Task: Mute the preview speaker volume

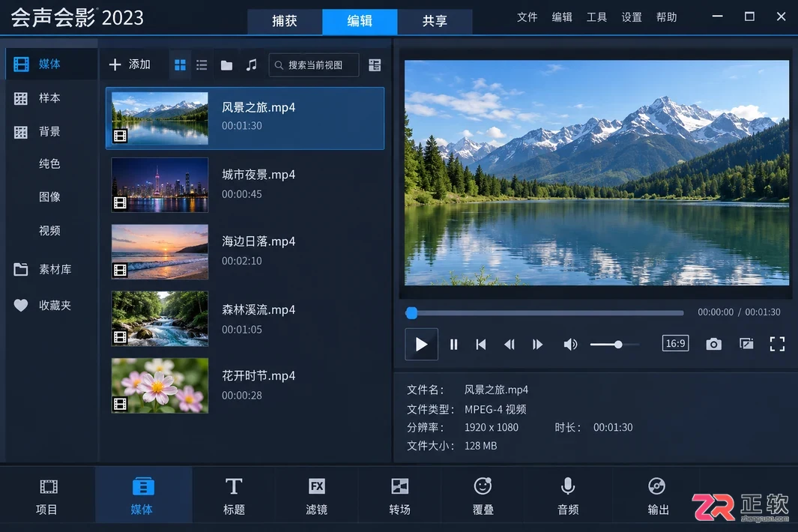Action: pos(570,345)
